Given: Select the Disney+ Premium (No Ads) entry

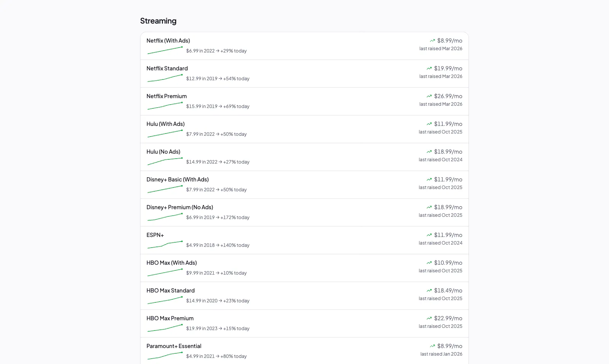Looking at the screenshot, I should click(x=304, y=213).
